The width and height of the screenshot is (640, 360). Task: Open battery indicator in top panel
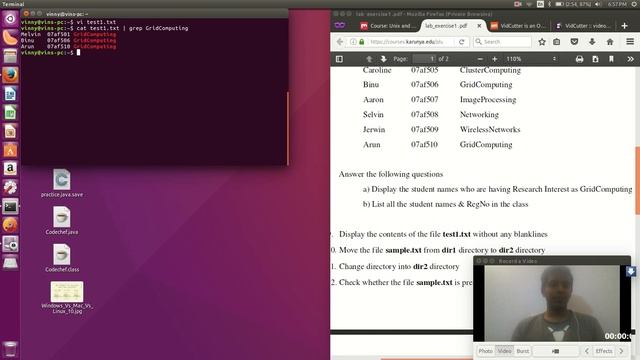(x=573, y=4)
